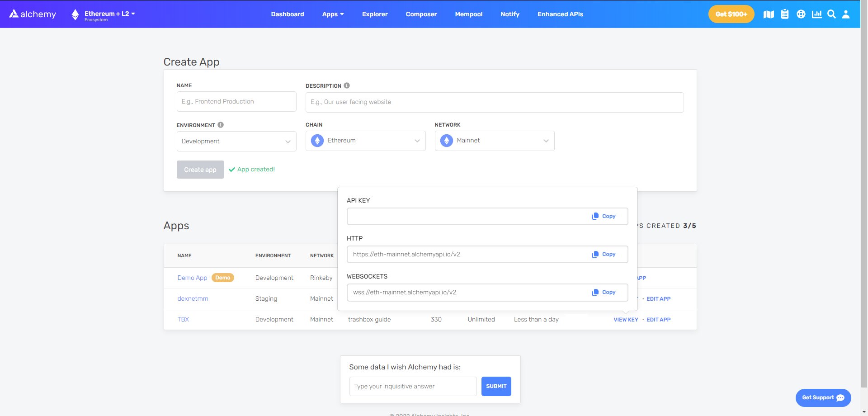
Task: Focus the app Name input field
Action: [236, 102]
